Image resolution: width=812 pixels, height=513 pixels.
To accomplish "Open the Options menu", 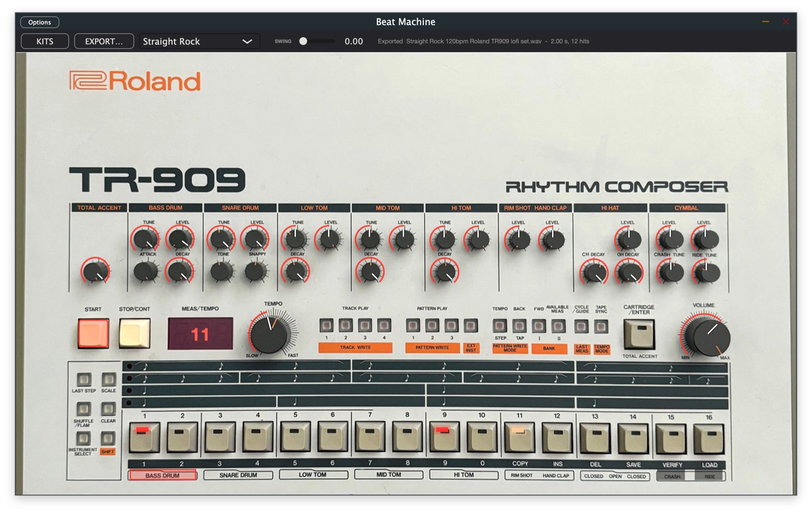I will [40, 22].
